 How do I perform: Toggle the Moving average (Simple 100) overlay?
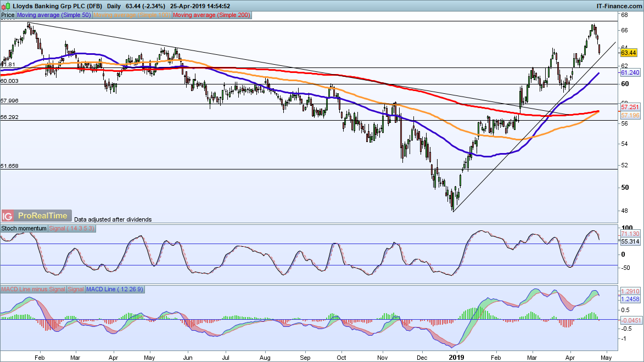132,15
